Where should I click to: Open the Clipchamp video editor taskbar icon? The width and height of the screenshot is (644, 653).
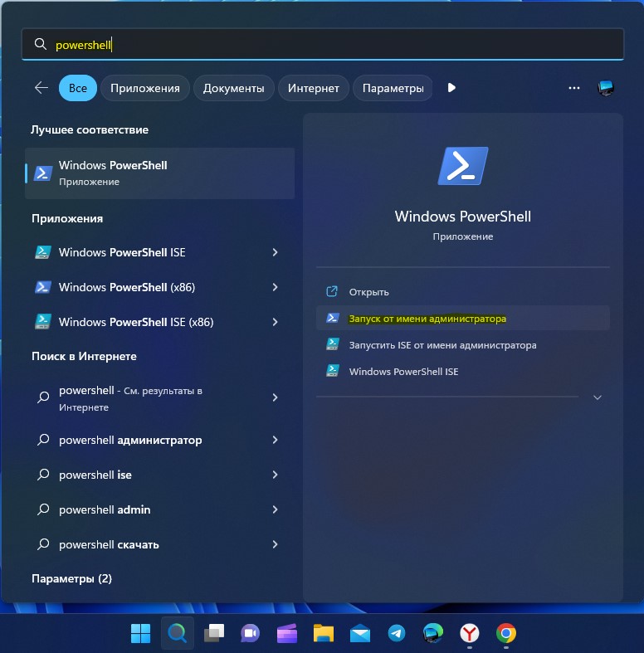pyautogui.click(x=287, y=633)
